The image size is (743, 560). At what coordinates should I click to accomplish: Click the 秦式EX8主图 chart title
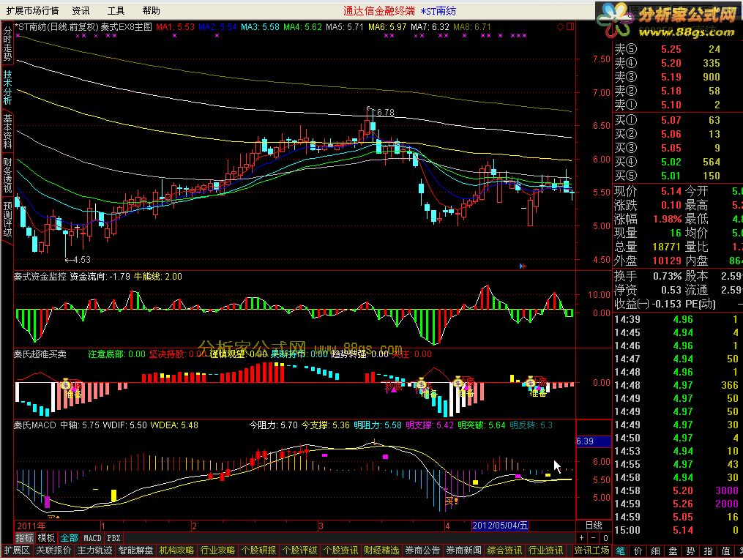point(126,27)
